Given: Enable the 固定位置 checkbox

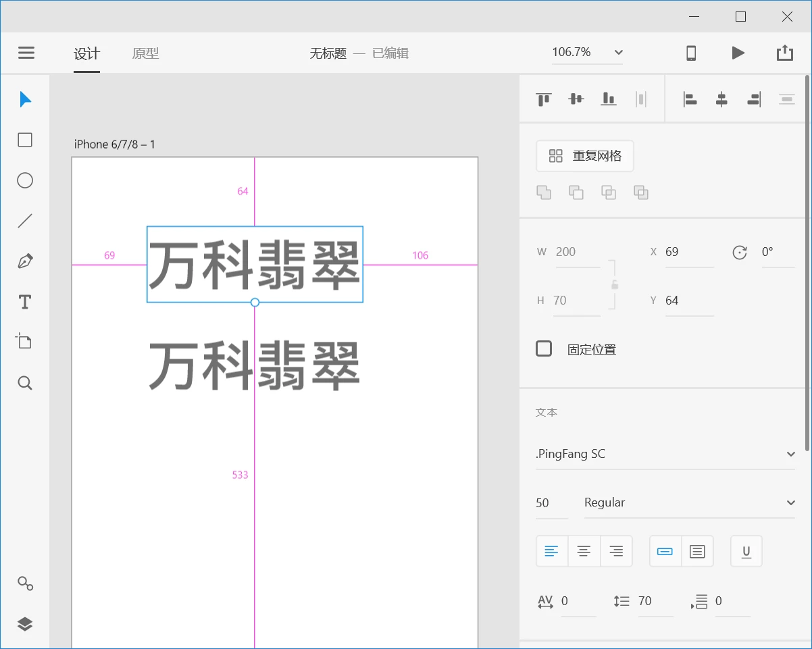Looking at the screenshot, I should 544,348.
